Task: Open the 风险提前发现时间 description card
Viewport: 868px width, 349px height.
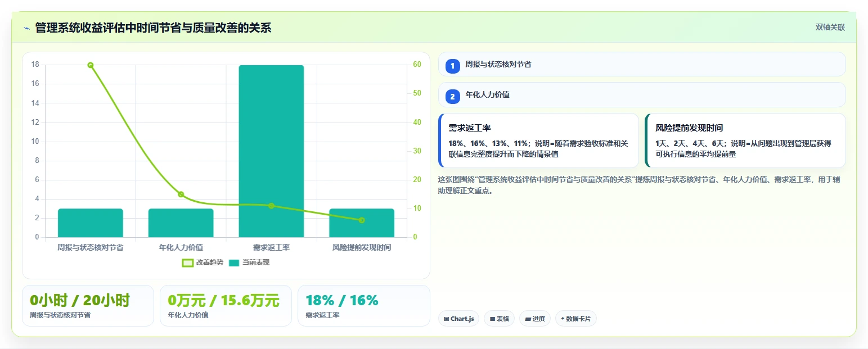Action: pos(745,140)
